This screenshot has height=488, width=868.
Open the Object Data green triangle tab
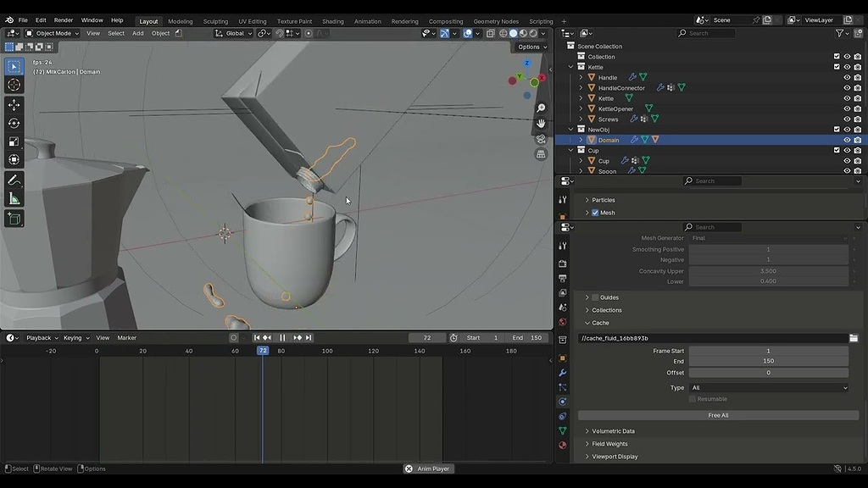pyautogui.click(x=563, y=430)
